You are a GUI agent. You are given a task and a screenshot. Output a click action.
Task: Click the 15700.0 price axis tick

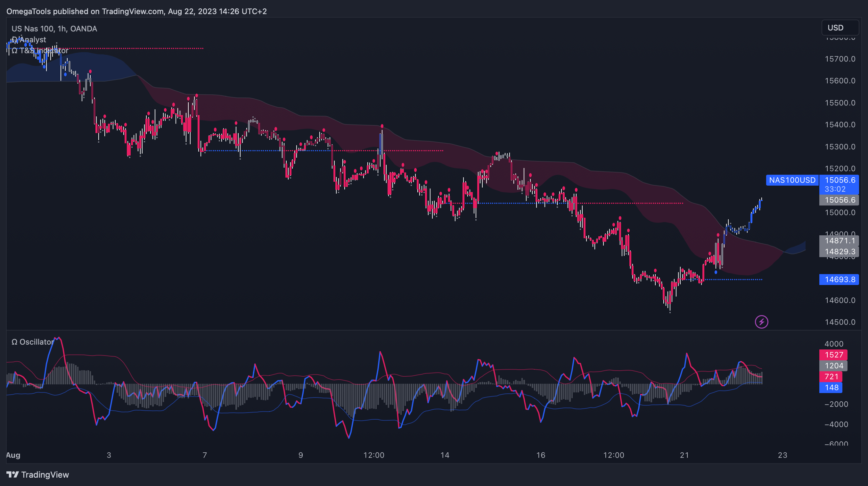pyautogui.click(x=840, y=59)
